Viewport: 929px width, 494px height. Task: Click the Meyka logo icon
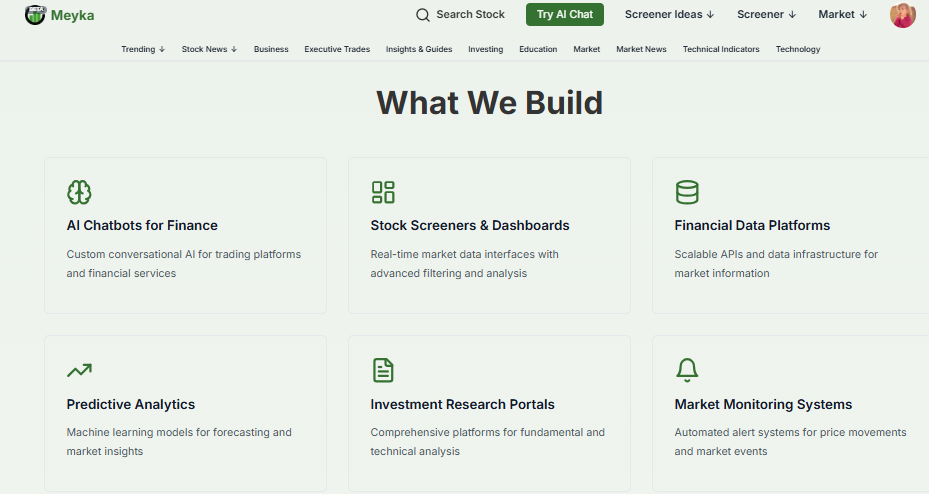(x=35, y=15)
